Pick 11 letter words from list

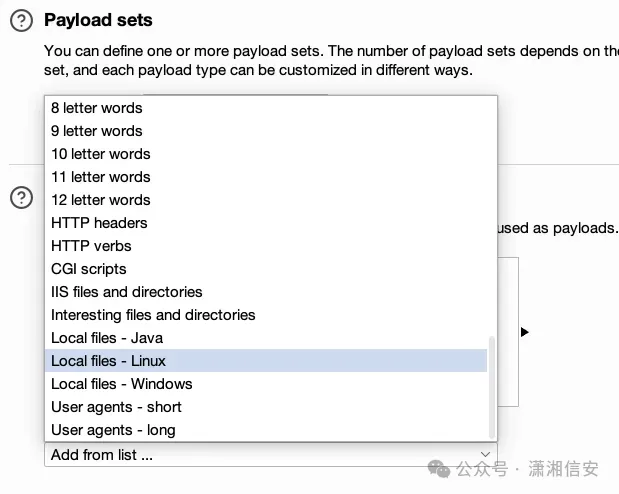tap(101, 177)
